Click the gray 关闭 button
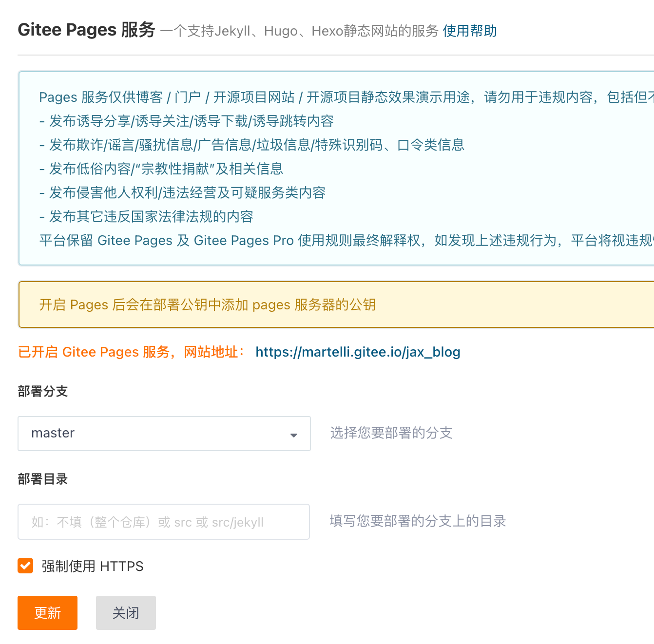The height and width of the screenshot is (644, 654). [x=126, y=613]
